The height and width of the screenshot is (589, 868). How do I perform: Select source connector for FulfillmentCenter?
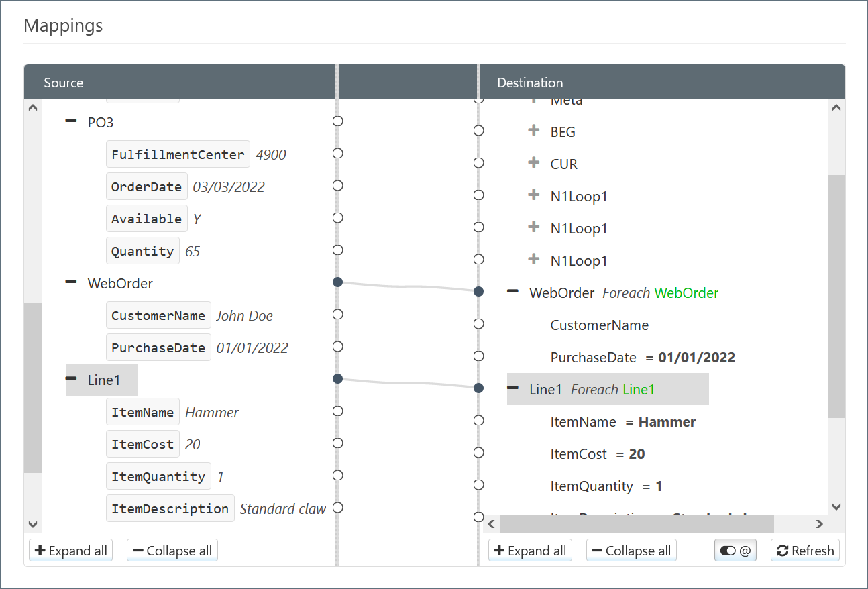[x=338, y=153]
